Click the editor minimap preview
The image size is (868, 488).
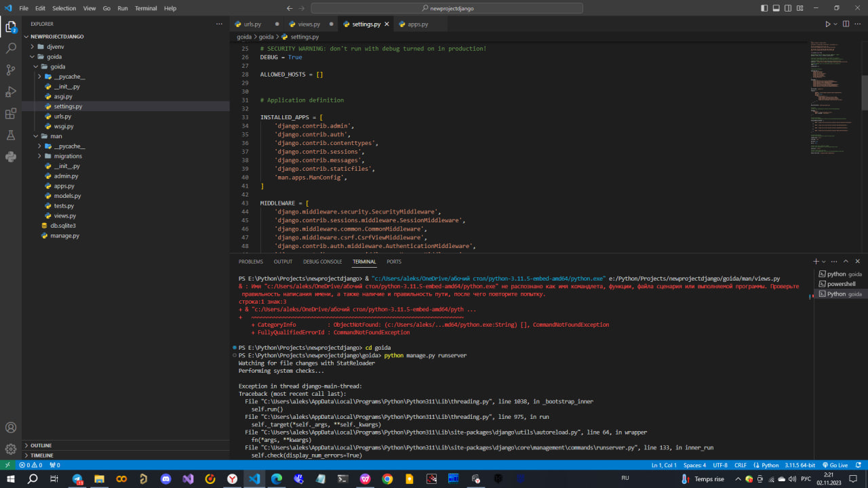[x=834, y=98]
